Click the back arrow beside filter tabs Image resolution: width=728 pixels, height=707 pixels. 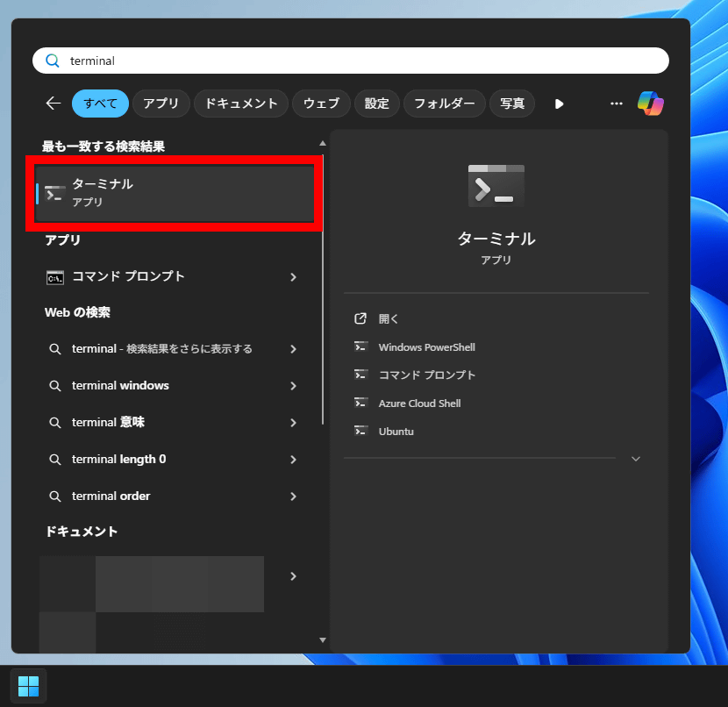click(54, 104)
